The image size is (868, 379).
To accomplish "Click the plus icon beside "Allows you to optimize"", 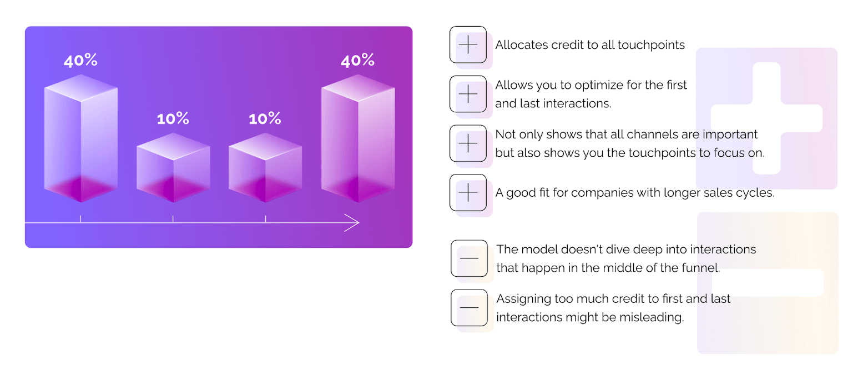I will (468, 94).
